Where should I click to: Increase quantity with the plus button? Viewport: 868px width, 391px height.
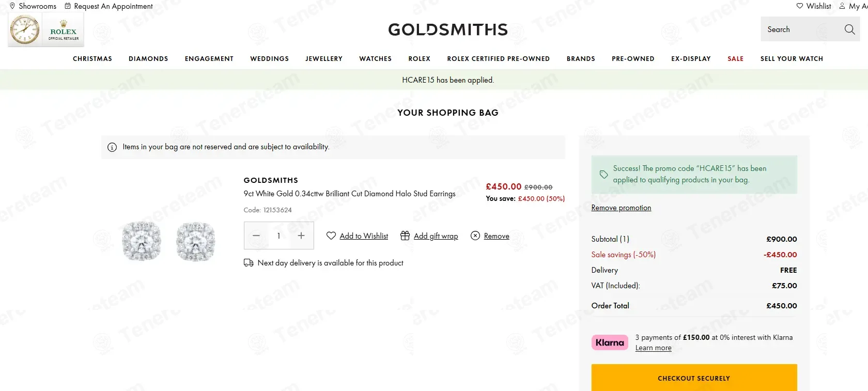point(301,236)
